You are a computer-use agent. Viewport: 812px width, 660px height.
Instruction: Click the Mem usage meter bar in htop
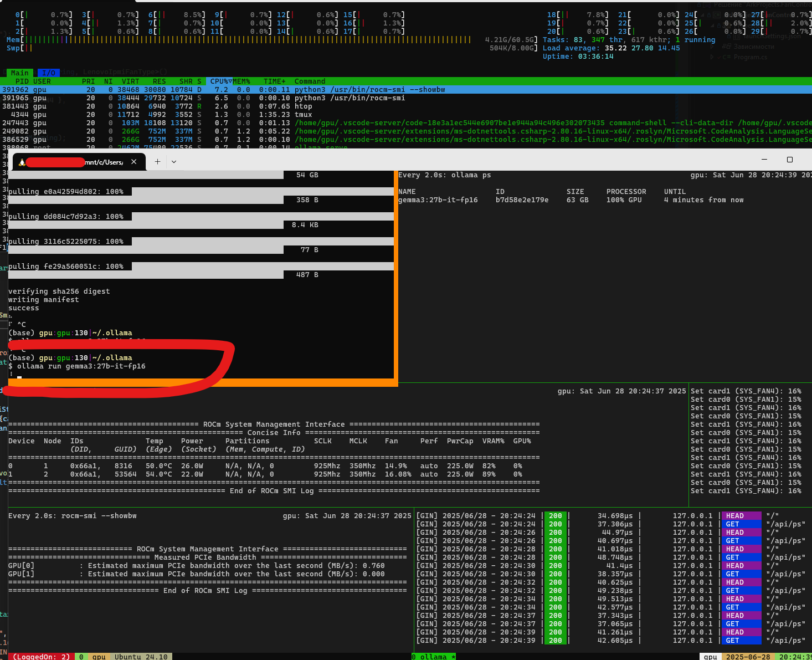(272, 40)
